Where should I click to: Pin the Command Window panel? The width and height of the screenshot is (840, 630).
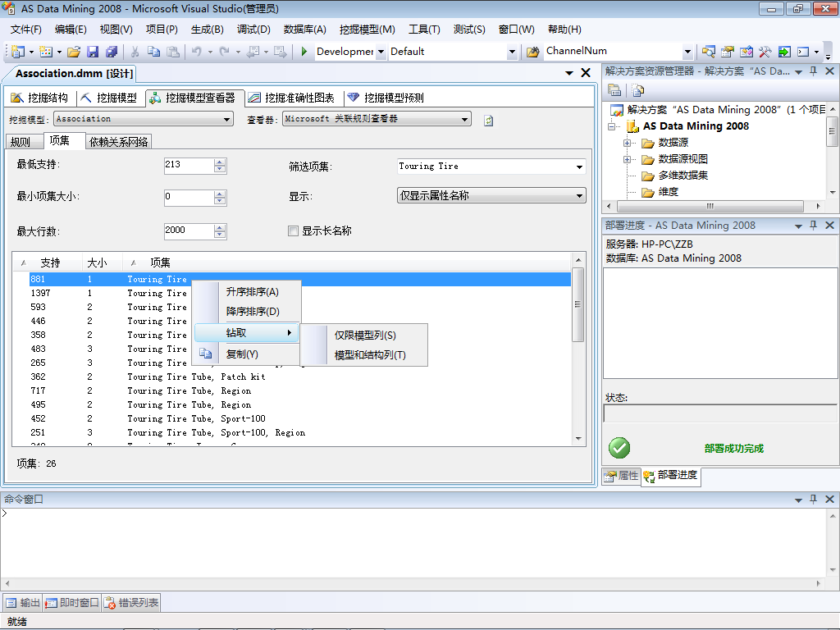point(813,500)
